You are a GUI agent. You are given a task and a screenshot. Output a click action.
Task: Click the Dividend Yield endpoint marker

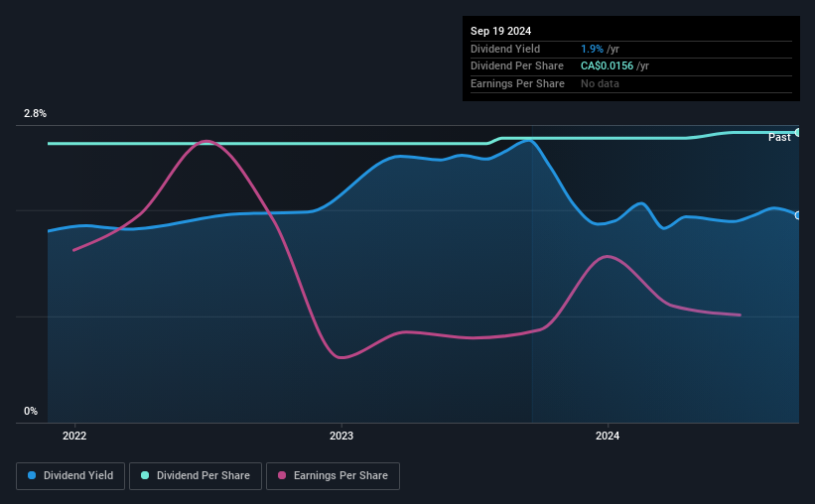[798, 215]
